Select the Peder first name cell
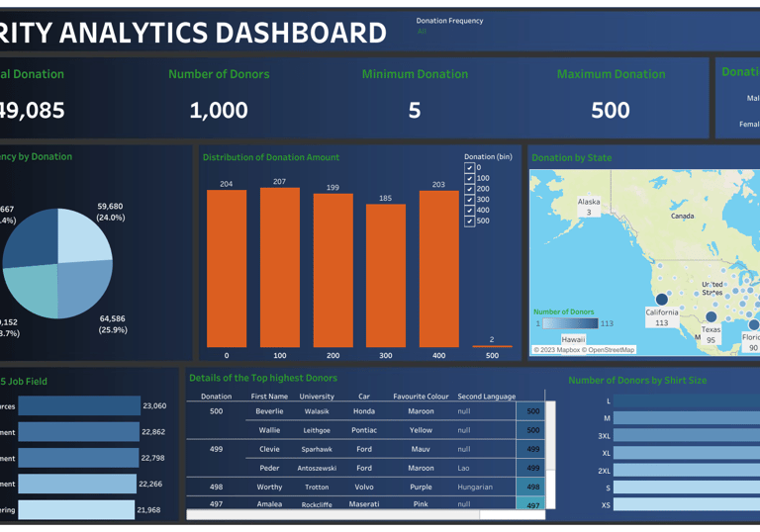This screenshot has height=532, width=760. [x=269, y=468]
